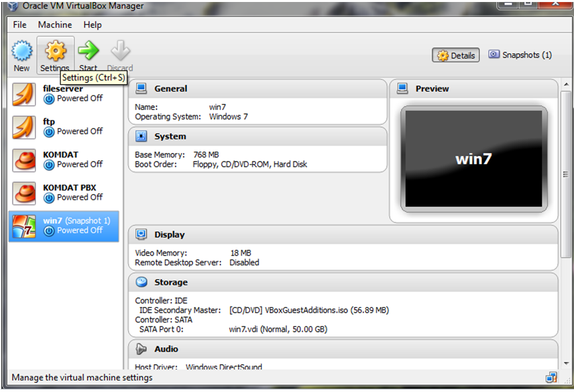Screen dimensions: 574x392
Task: Click the New virtual machine toolbar icon
Action: (22, 51)
